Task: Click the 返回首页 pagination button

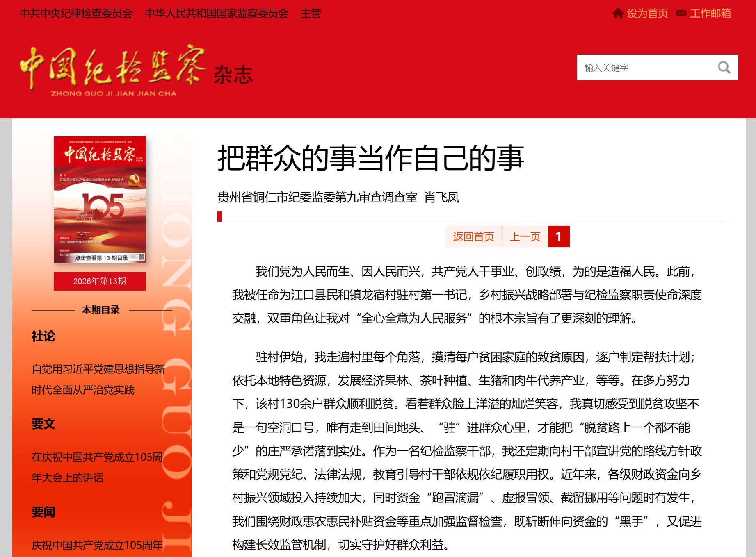Action: (x=473, y=236)
